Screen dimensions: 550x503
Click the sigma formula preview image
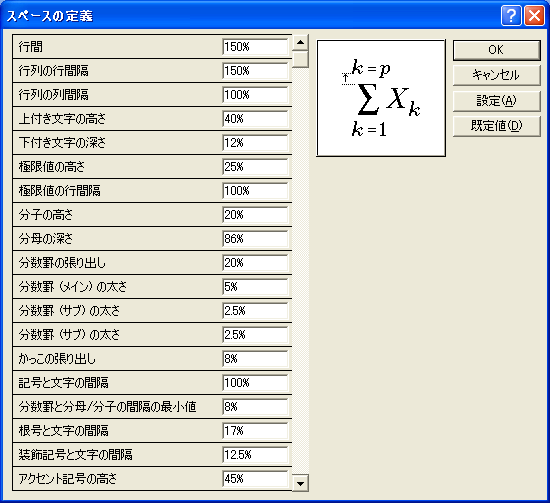point(381,98)
